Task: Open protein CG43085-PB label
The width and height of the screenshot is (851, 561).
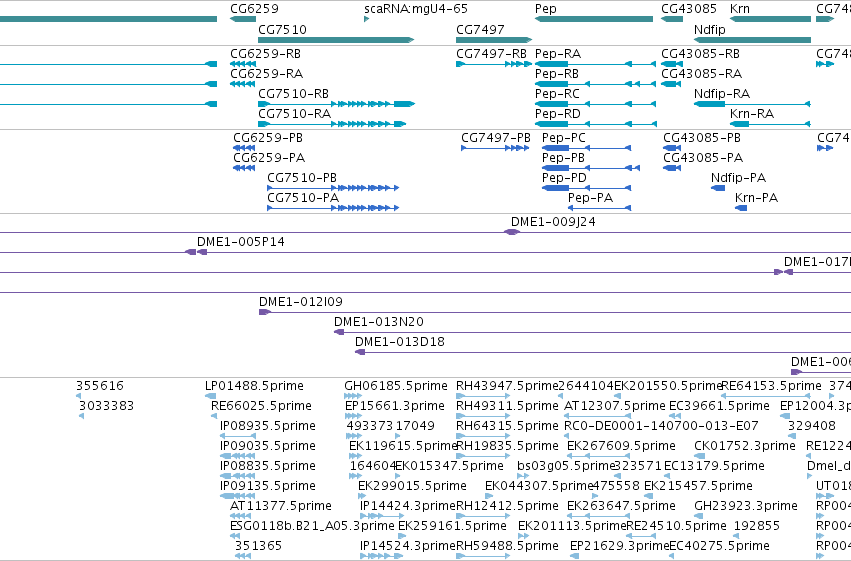Action: coord(702,138)
